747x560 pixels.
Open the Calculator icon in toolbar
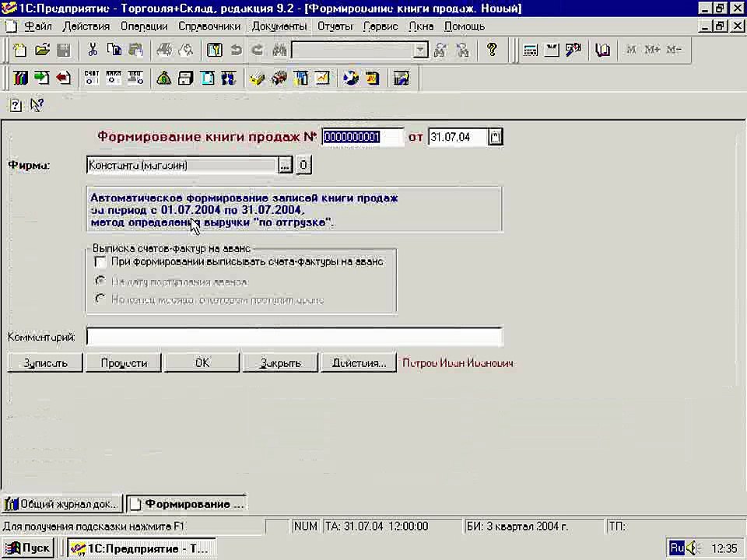(x=530, y=50)
